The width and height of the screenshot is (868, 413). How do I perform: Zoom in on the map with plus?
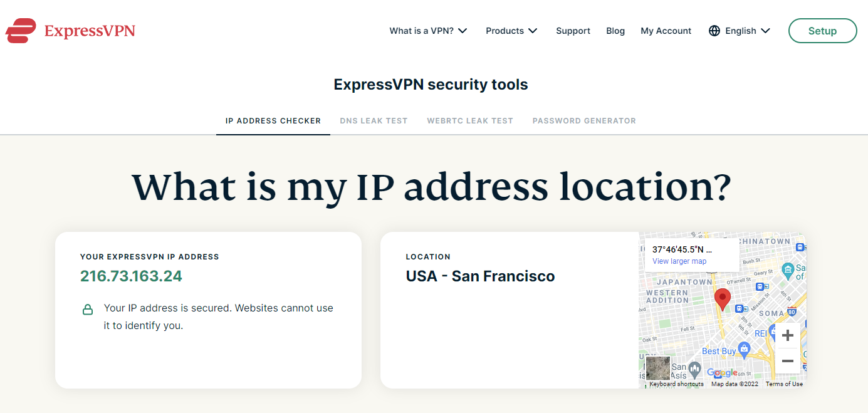pyautogui.click(x=788, y=335)
